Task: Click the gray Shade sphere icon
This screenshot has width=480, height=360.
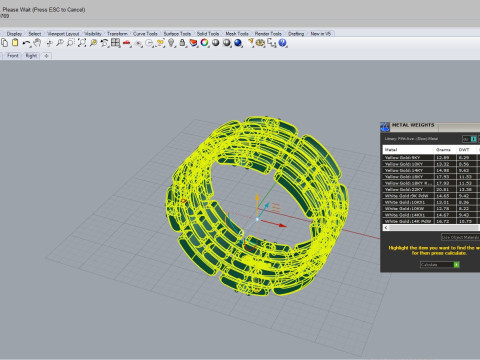Action: tap(216, 43)
